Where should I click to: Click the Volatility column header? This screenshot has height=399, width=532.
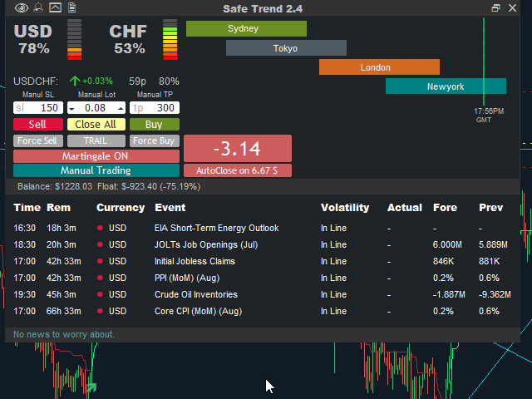tap(345, 207)
